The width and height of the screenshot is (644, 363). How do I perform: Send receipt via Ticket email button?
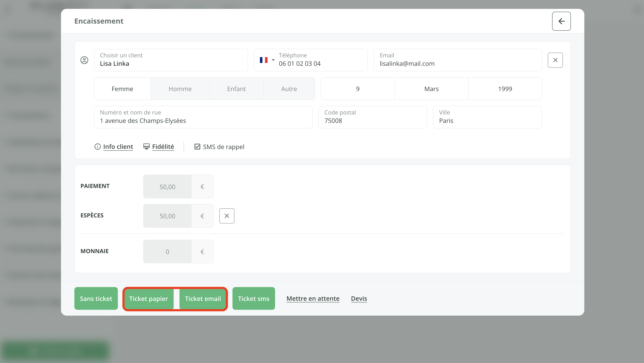203,299
